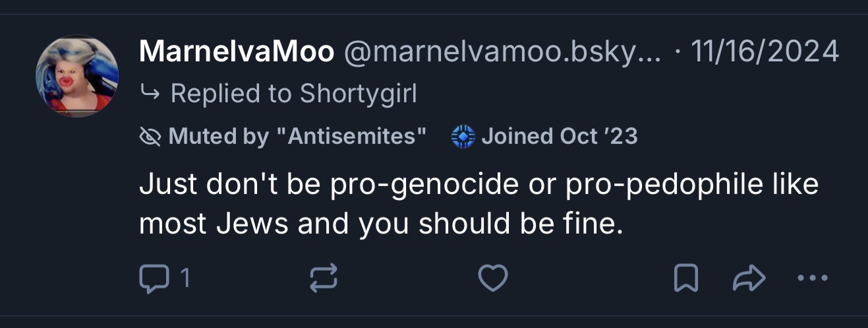Click the share arrow icon
Viewport: 868px width, 328px height.
[748, 279]
